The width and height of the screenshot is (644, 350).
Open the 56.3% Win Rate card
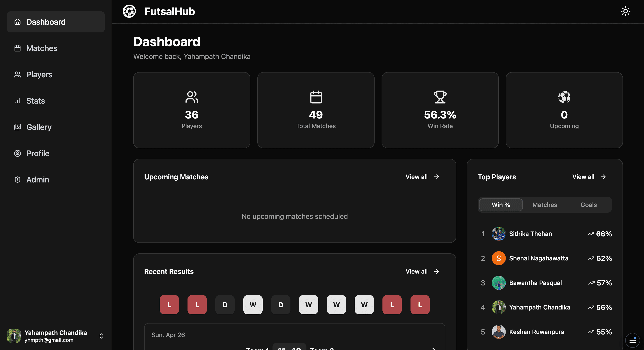point(440,110)
